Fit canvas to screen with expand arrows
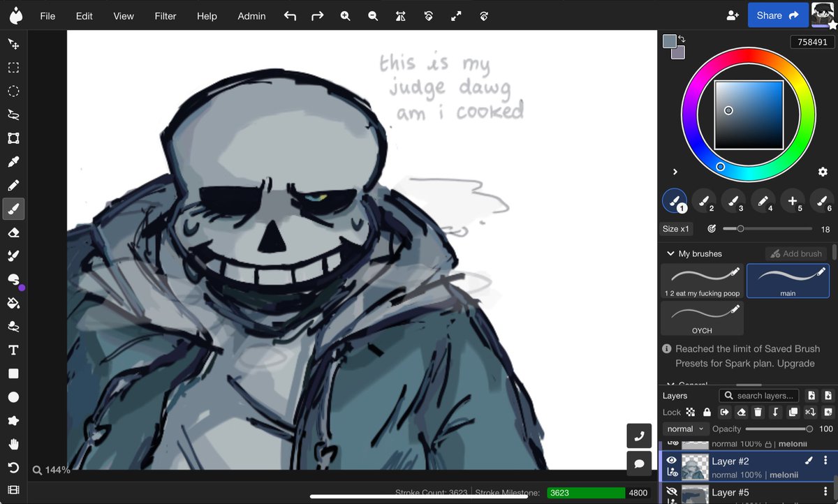Viewport: 838px width, 504px height. click(x=456, y=15)
